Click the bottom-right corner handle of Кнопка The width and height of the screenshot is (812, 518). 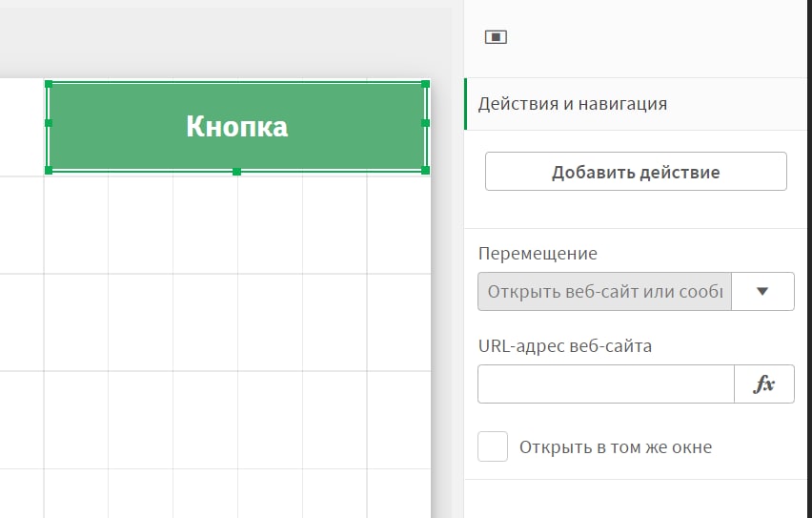tap(426, 170)
